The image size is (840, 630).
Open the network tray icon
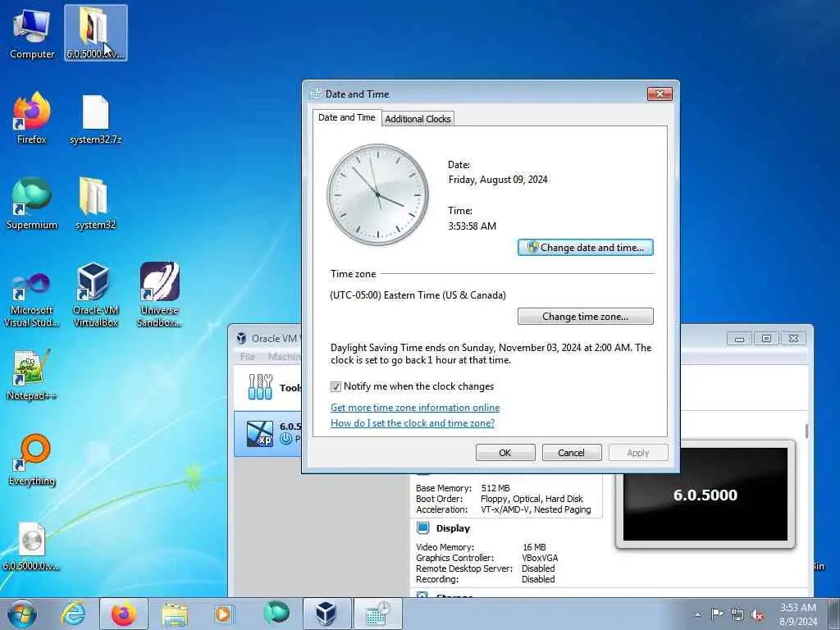click(737, 614)
